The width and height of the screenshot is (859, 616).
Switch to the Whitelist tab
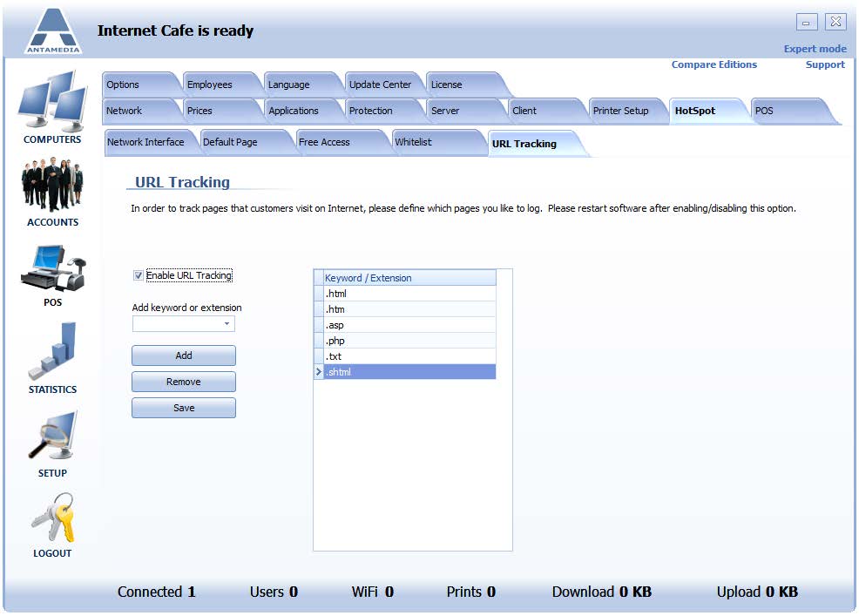point(414,142)
